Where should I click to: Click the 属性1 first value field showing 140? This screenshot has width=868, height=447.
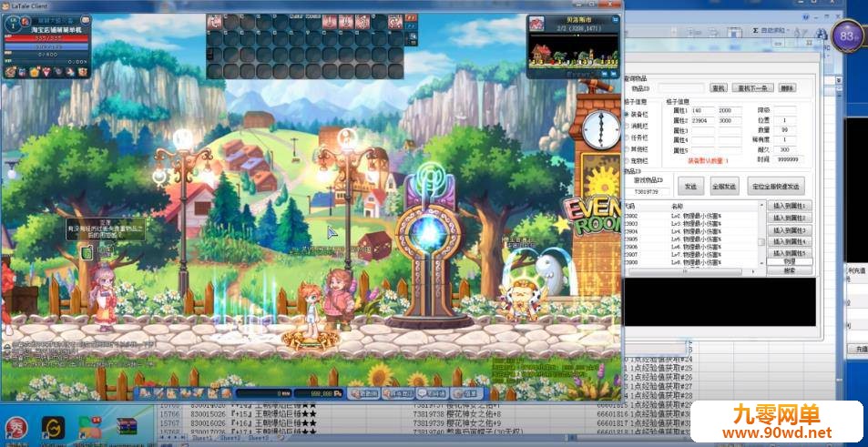702,110
